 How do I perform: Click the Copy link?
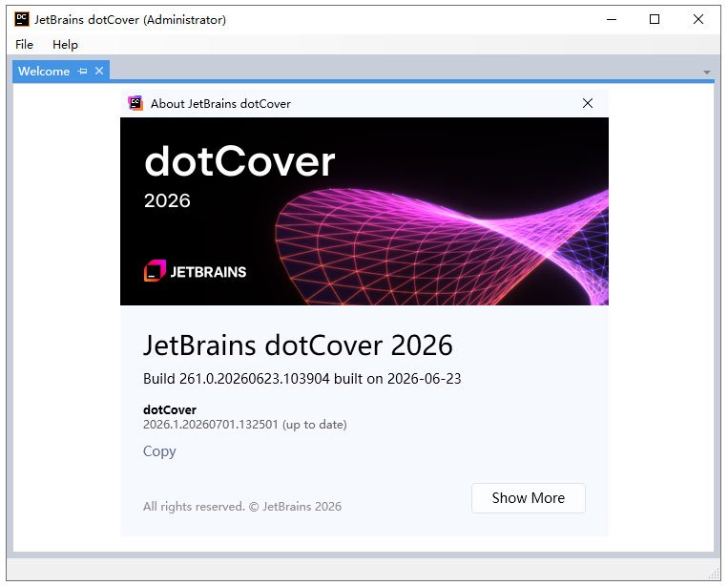(159, 451)
